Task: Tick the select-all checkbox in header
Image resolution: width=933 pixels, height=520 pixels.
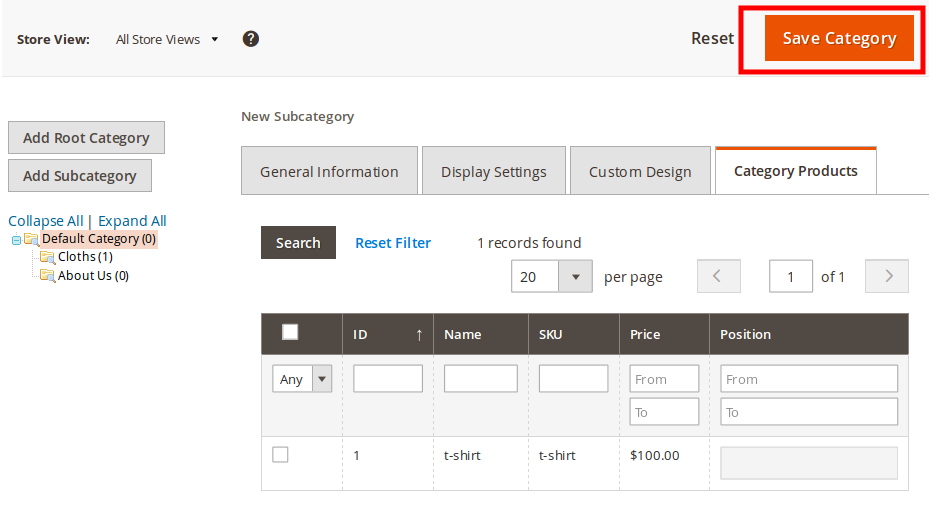Action: (290, 332)
